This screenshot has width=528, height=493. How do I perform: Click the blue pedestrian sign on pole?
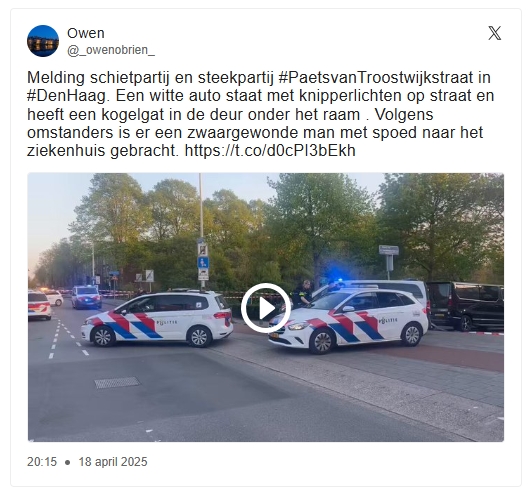[x=203, y=263]
